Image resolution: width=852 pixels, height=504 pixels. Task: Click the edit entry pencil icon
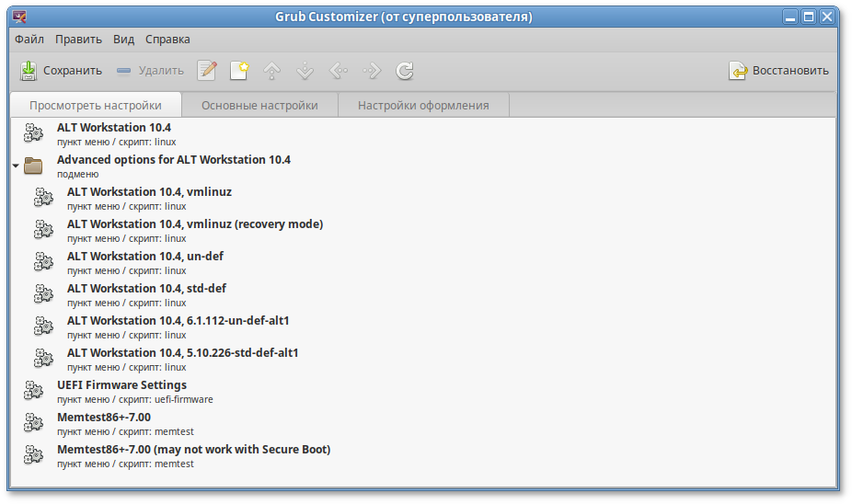click(207, 71)
